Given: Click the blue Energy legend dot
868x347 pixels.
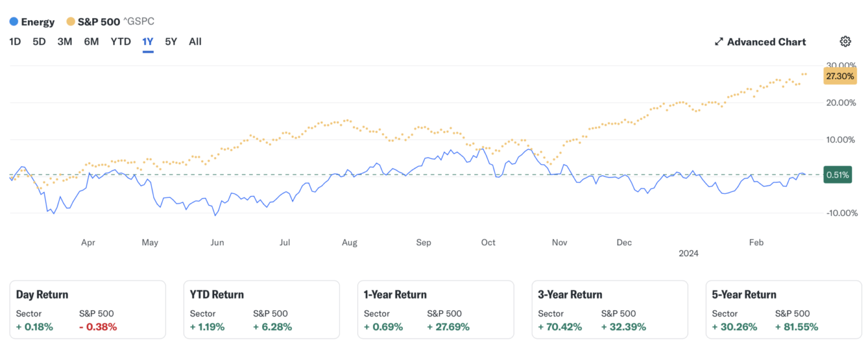Looking at the screenshot, I should point(14,22).
